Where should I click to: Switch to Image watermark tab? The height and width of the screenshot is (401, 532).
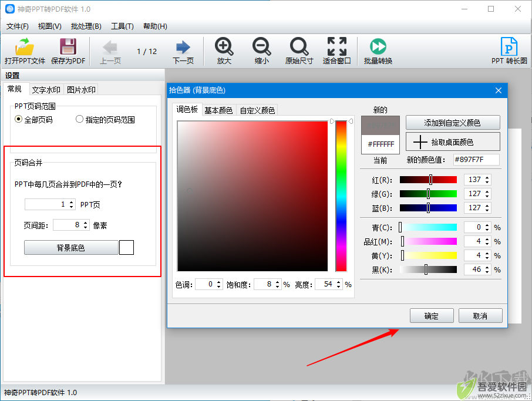81,90
